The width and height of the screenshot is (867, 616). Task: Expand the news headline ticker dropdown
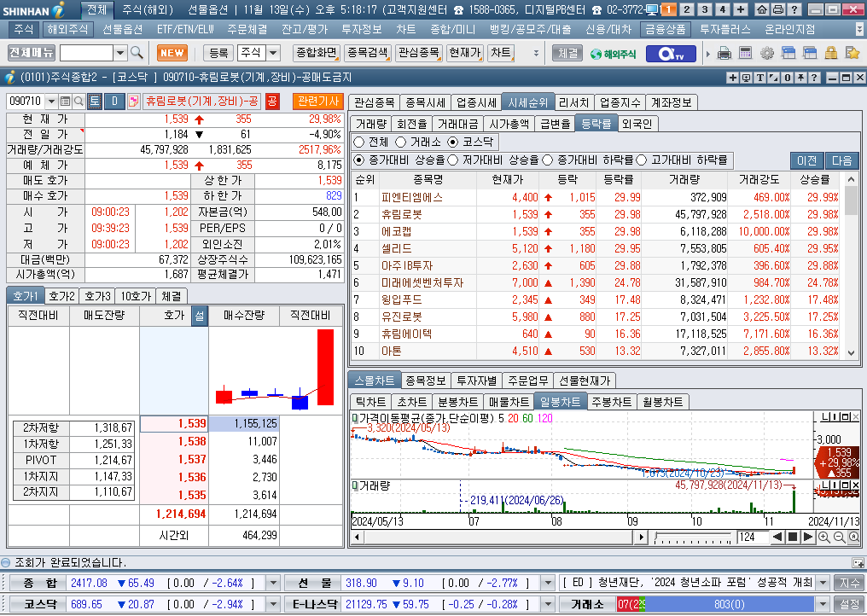coord(823,583)
